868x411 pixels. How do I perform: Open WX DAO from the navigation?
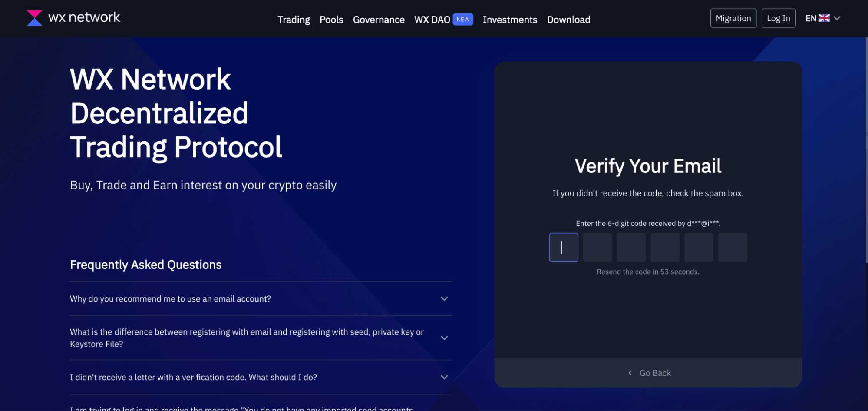point(432,20)
